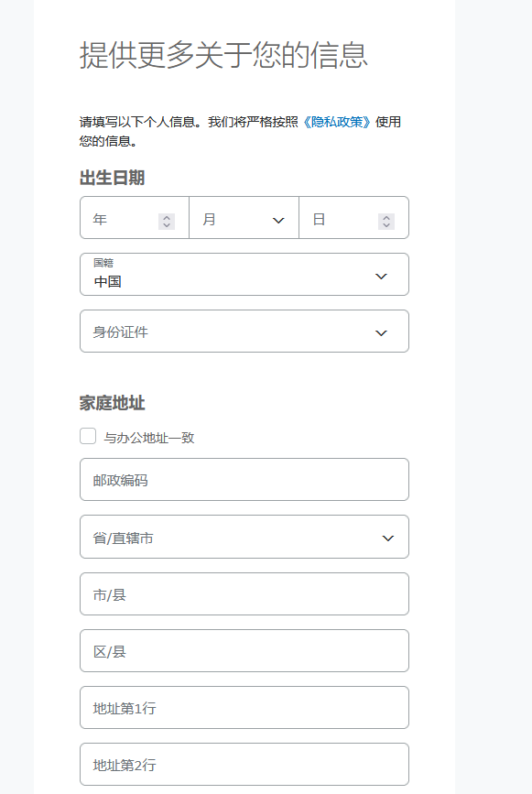Expand the 身份证件 ID document dropdown
This screenshot has width=532, height=794.
380,331
